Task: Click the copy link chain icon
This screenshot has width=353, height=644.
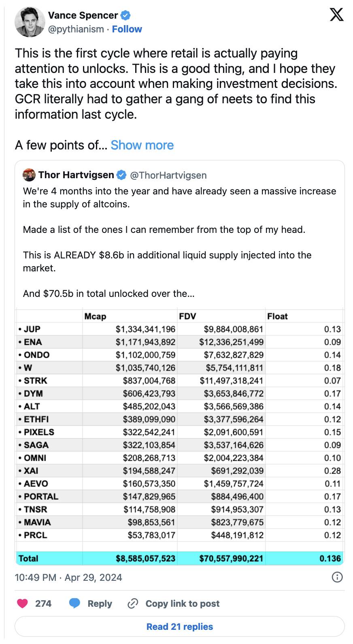Action: (x=133, y=603)
